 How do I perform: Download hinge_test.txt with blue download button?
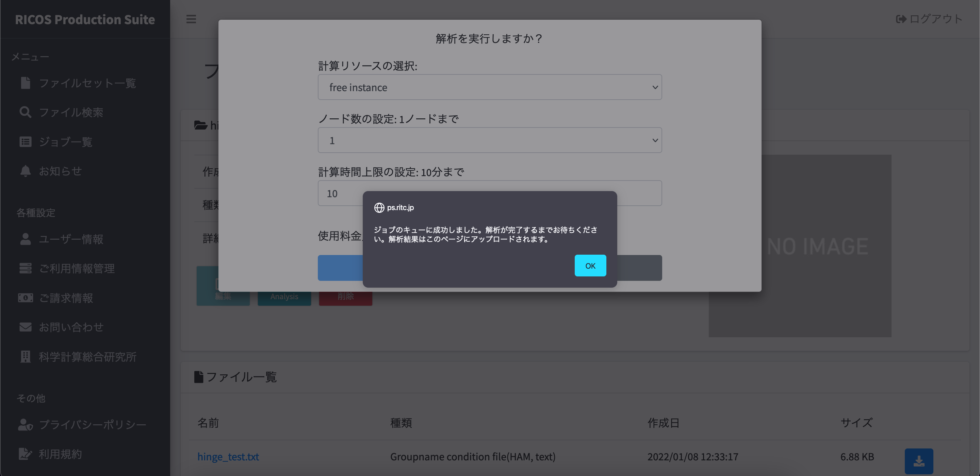coord(918,461)
